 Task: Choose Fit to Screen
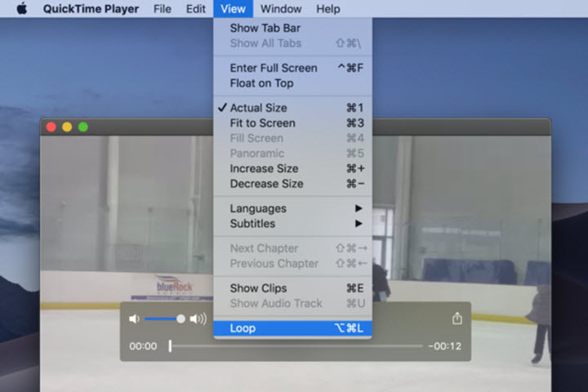coord(293,123)
